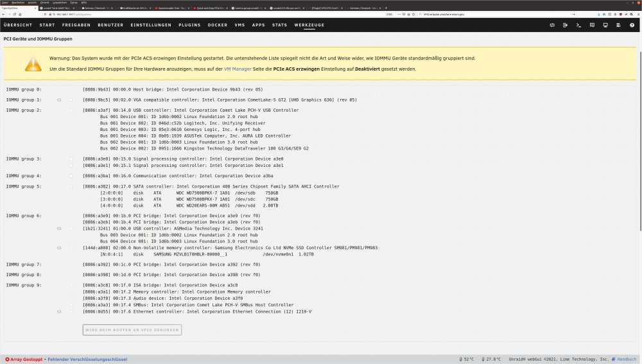Open the DOCKER page
The width and height of the screenshot is (642, 364).
[x=218, y=25]
